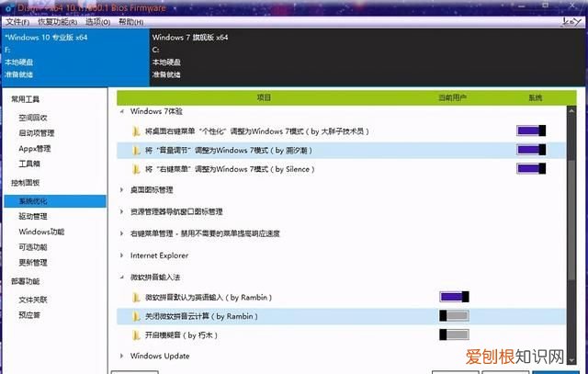The image size is (588, 374).
Task: Click folder icon of 微软拼音默认为英语输入 row
Action: click(x=136, y=298)
